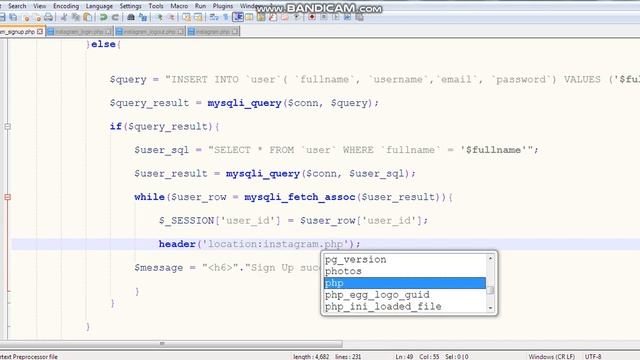Click the Cut scissors icon
This screenshot has width=640, height=360.
tap(64, 17)
